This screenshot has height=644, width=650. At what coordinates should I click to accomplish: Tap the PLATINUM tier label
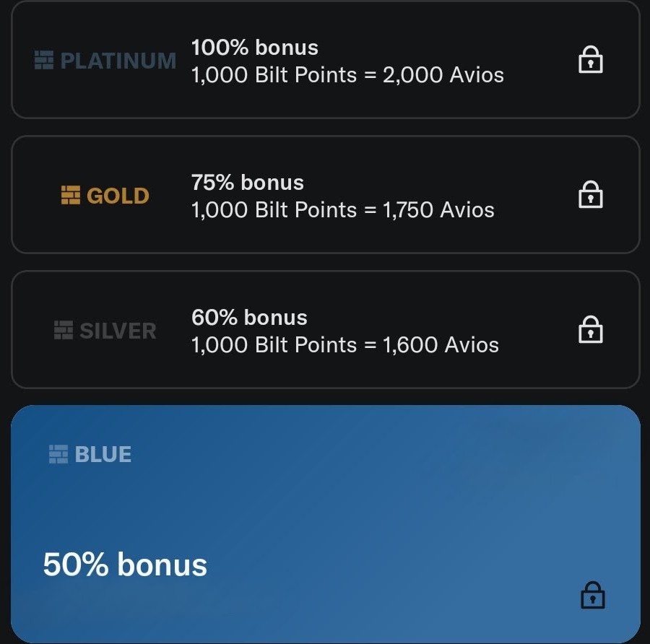[x=118, y=61]
